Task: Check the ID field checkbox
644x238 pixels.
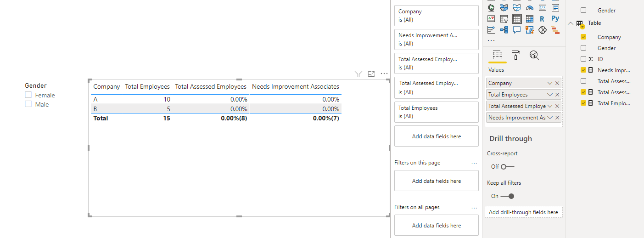Action: pyautogui.click(x=583, y=59)
